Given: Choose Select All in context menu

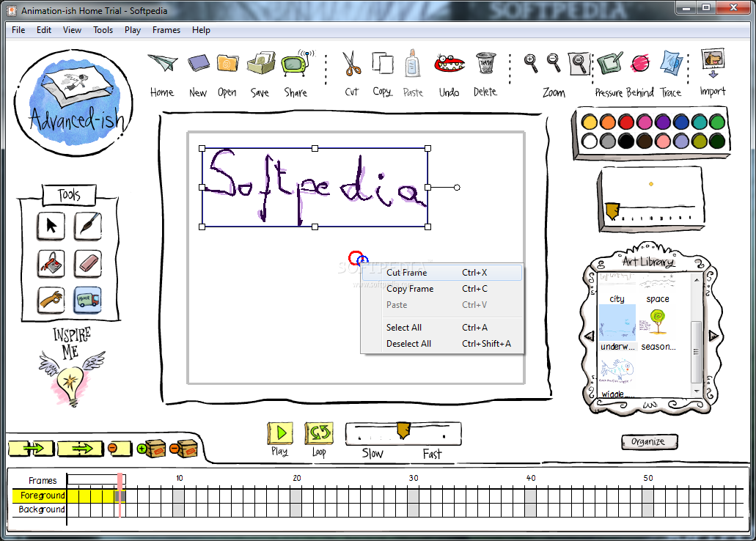Looking at the screenshot, I should (442, 328).
